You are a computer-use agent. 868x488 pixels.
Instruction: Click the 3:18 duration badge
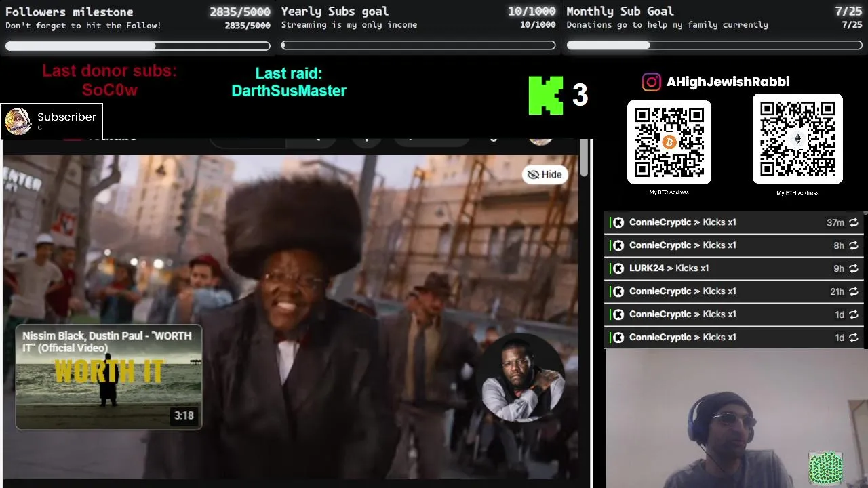click(184, 415)
